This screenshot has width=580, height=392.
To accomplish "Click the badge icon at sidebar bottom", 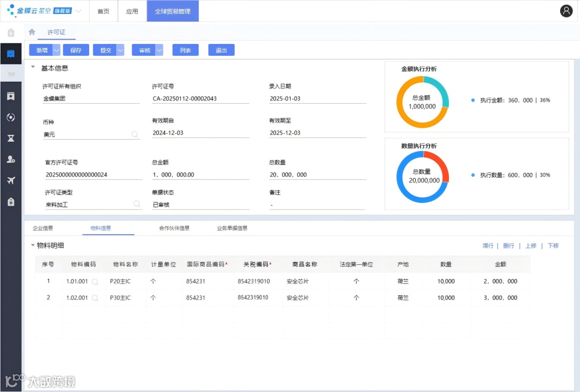I will [11, 201].
